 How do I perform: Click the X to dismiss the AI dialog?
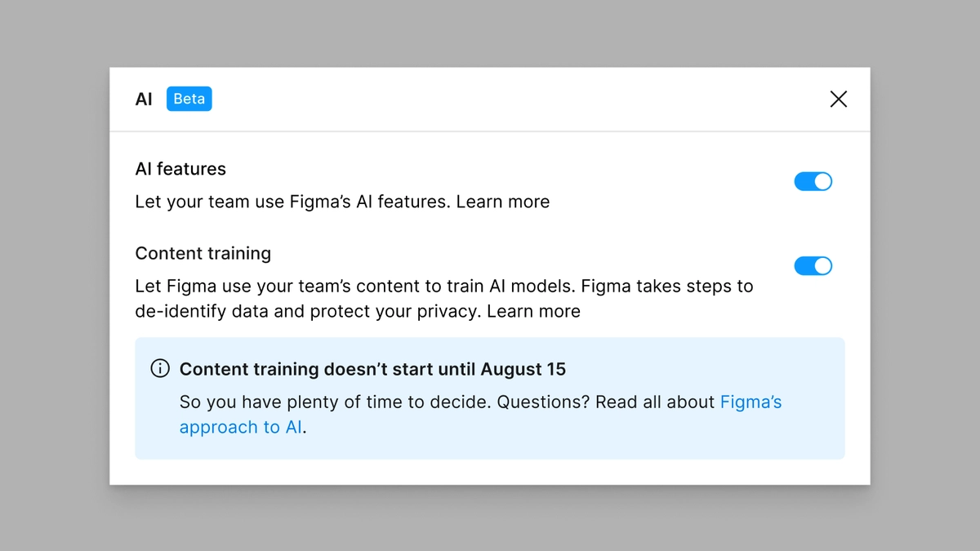838,99
